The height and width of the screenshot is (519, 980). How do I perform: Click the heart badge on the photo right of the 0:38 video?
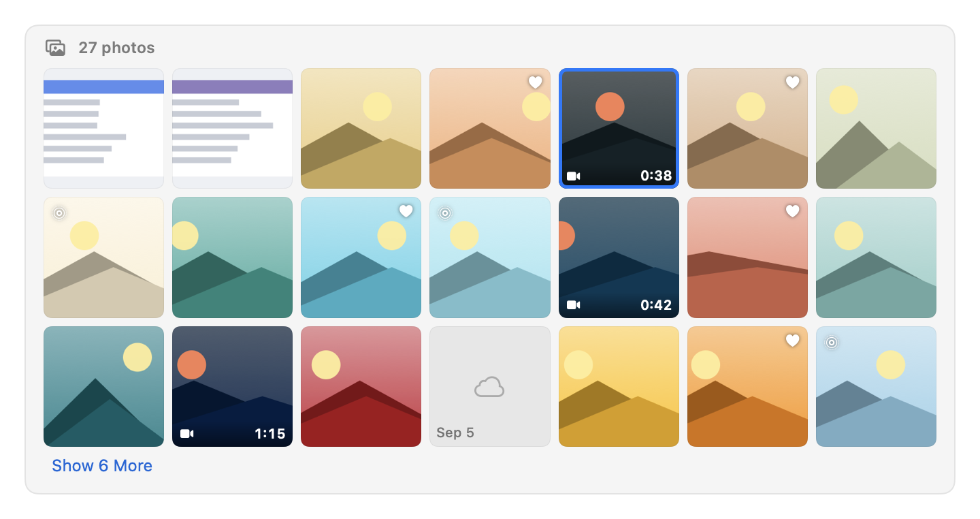click(793, 82)
